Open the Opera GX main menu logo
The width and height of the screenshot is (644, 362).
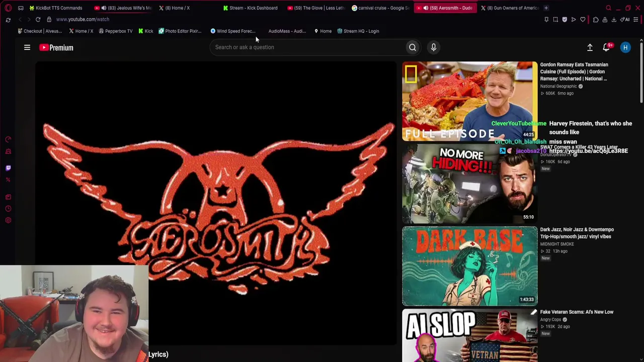pos(8,8)
